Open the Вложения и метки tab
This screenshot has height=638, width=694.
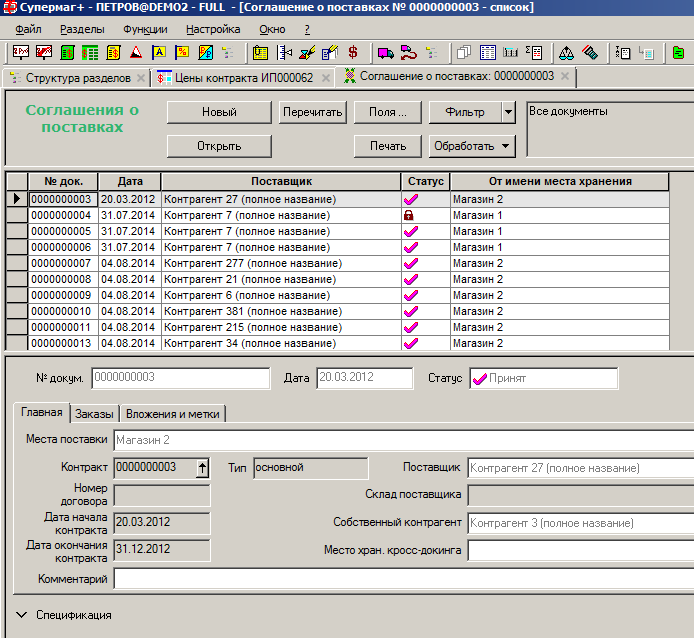coord(173,414)
